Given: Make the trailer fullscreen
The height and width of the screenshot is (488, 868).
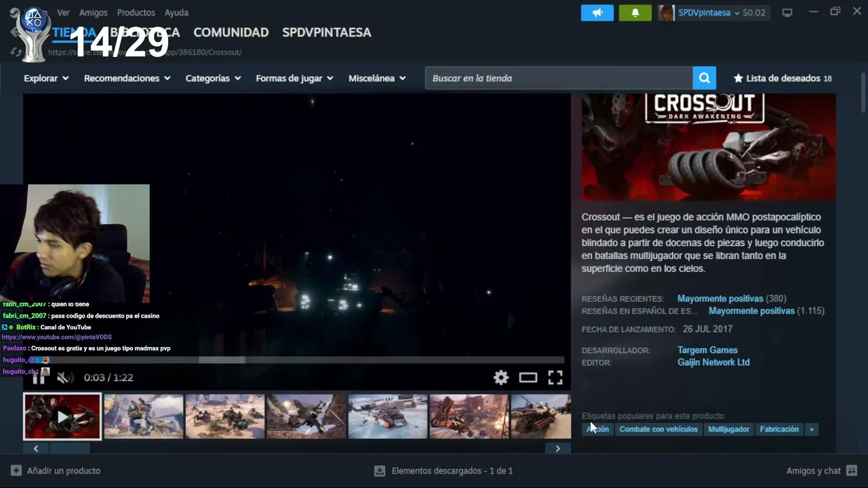Looking at the screenshot, I should pos(555,378).
